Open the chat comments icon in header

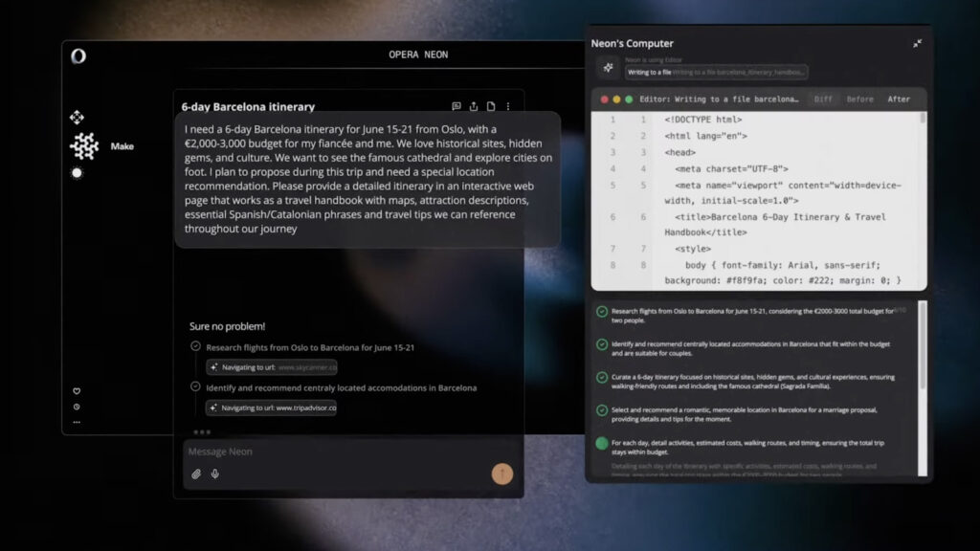(x=457, y=106)
